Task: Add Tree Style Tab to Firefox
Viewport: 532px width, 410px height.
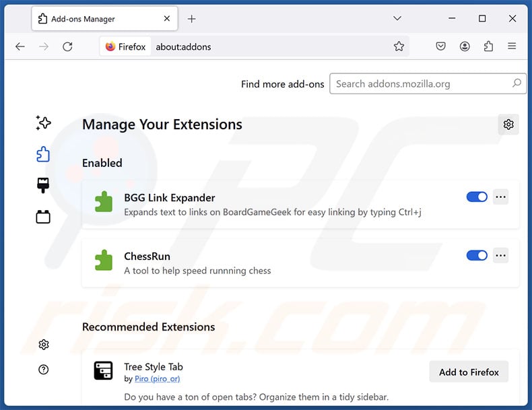Action: point(469,372)
